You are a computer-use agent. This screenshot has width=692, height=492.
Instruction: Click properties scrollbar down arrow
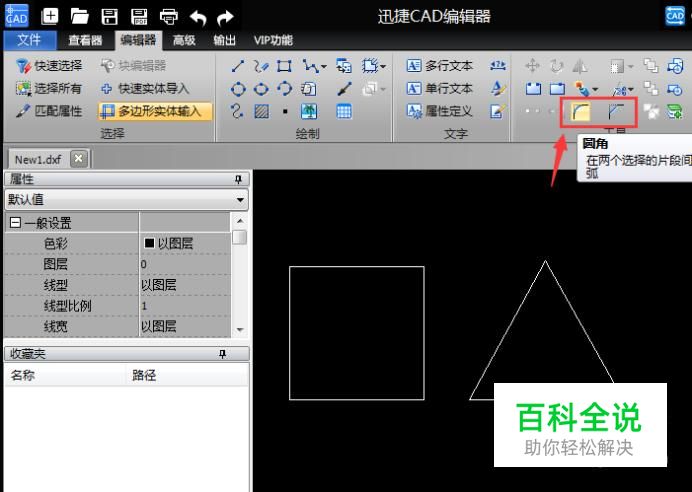[x=240, y=330]
